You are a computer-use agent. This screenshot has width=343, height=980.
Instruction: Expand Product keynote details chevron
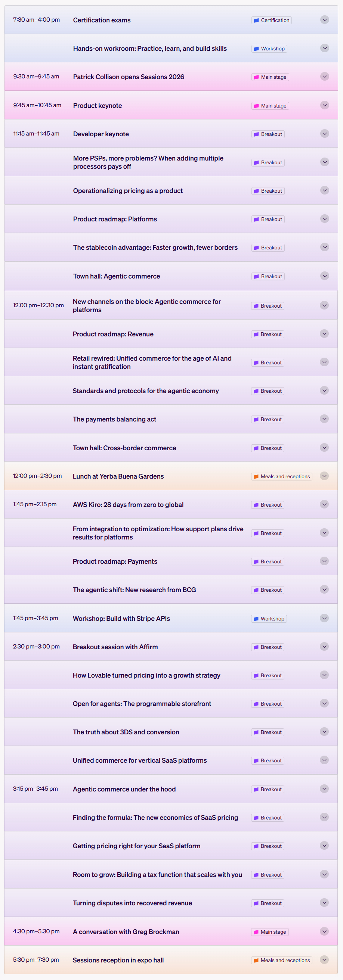coord(324,105)
